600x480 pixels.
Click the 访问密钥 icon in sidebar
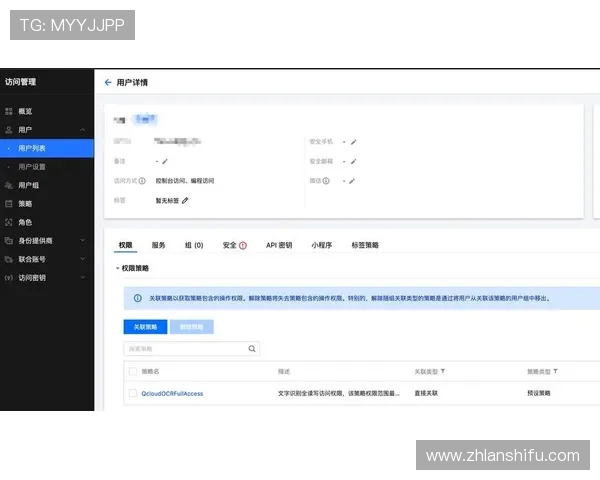point(9,278)
